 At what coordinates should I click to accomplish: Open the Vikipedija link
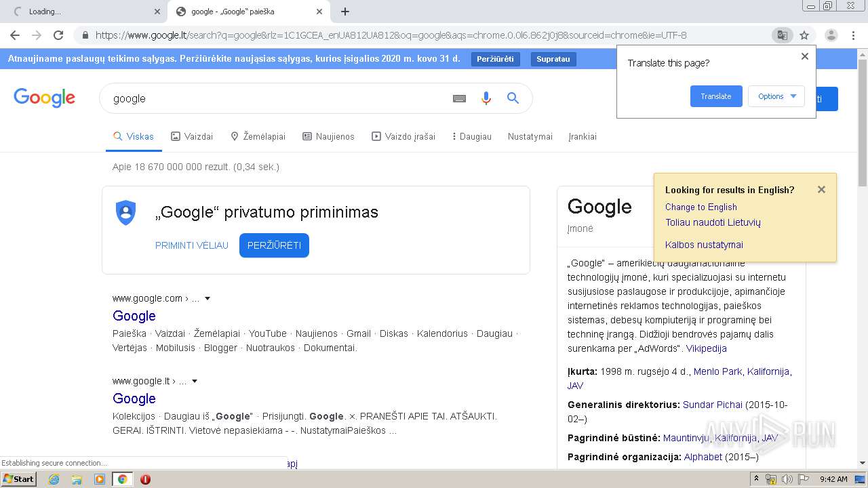(706, 348)
